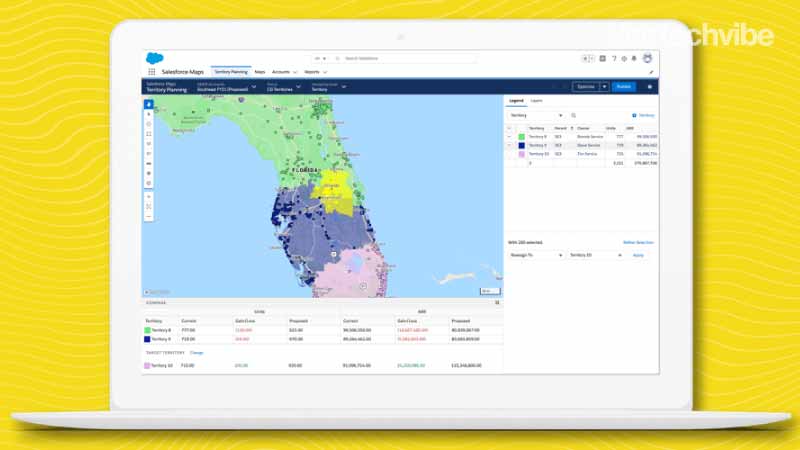
Task: Collapse the summary panel with its corner icon
Action: pos(497,303)
